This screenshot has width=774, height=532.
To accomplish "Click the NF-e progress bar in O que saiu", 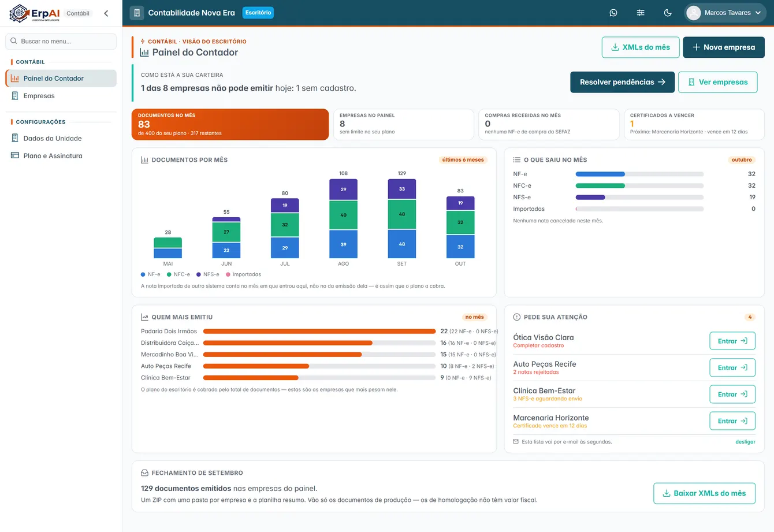I will click(x=639, y=174).
